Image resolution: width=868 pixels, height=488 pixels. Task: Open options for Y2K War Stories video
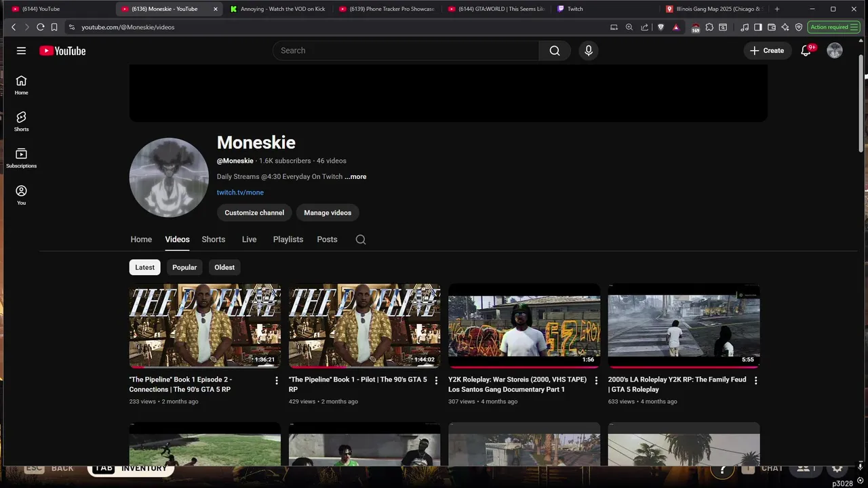[596, 381]
